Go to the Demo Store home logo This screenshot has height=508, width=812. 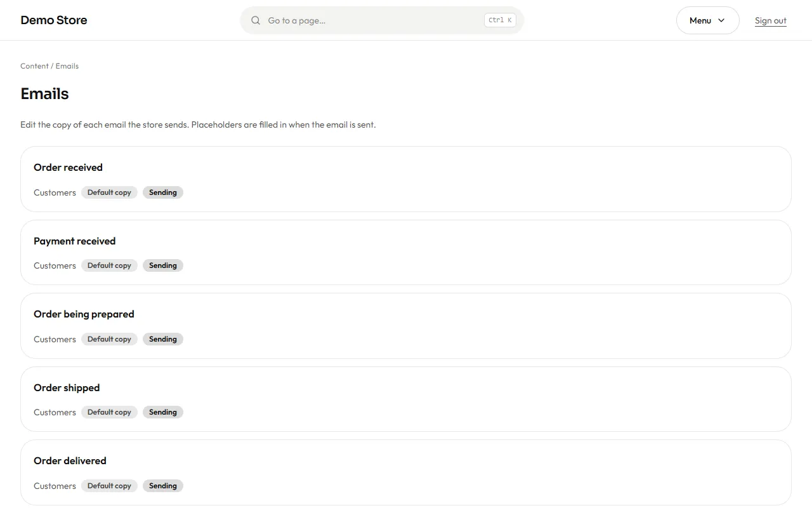(54, 20)
